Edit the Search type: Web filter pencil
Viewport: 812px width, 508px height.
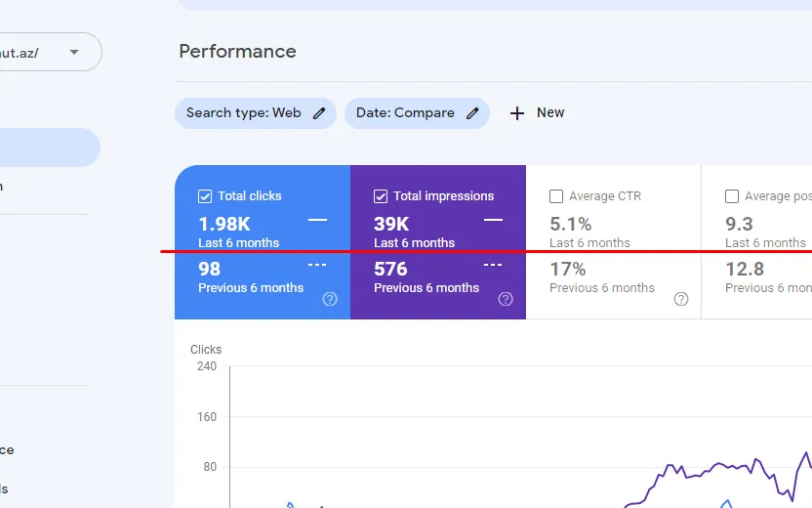pos(319,113)
